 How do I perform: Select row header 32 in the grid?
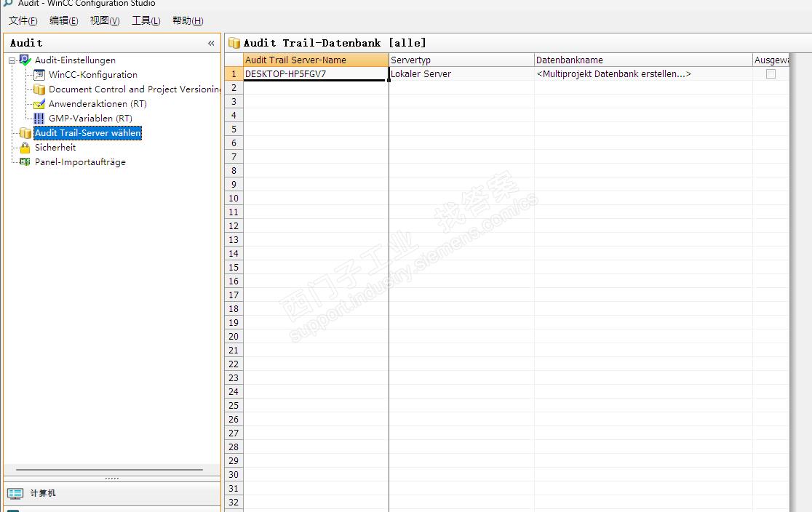234,502
